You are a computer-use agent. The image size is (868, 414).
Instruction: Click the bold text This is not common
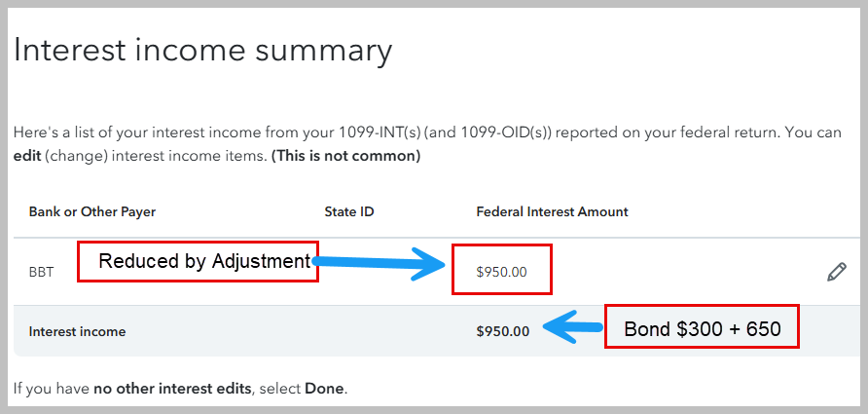(x=345, y=156)
